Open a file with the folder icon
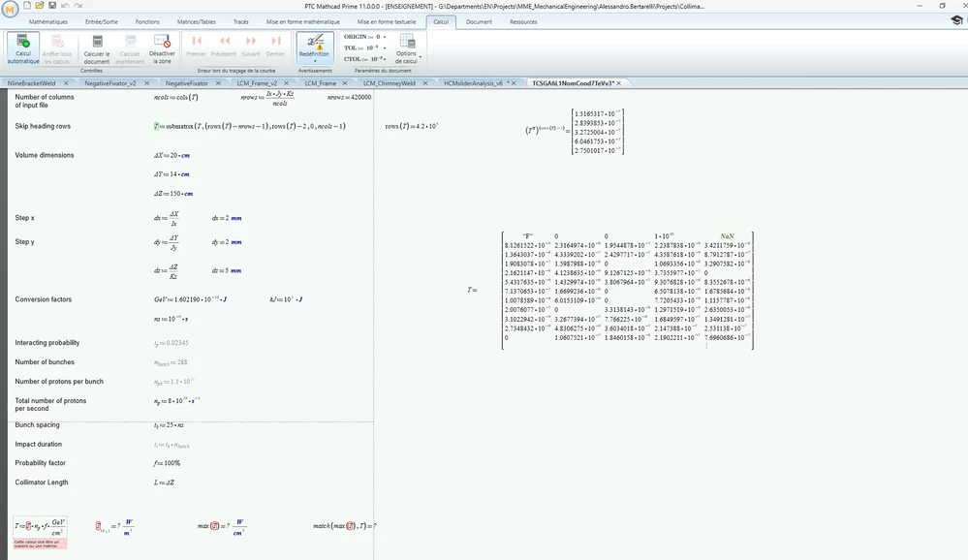 point(40,6)
